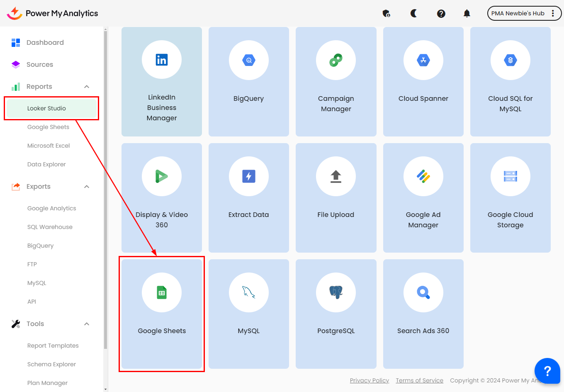564x392 pixels.
Task: Open the PostgreSQL elephant icon
Action: point(336,292)
